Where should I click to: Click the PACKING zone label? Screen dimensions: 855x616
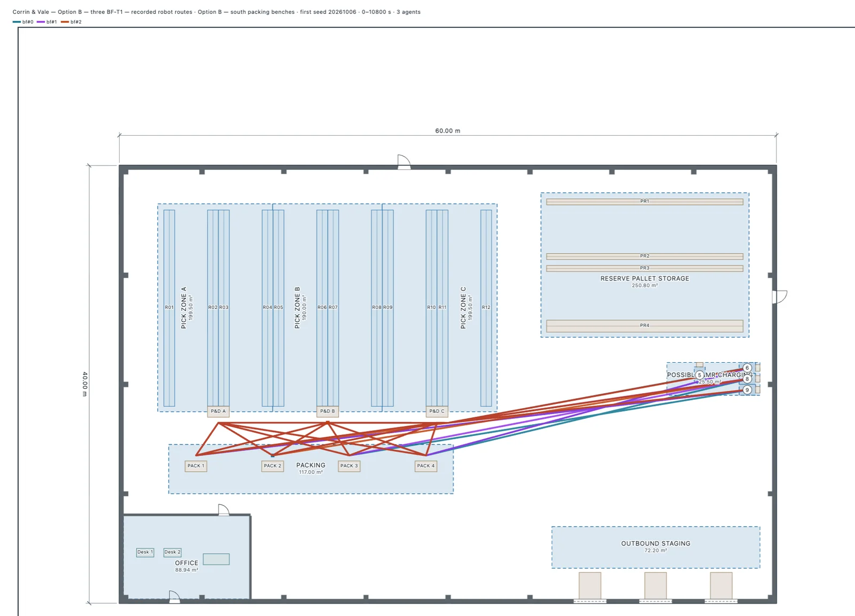[311, 465]
